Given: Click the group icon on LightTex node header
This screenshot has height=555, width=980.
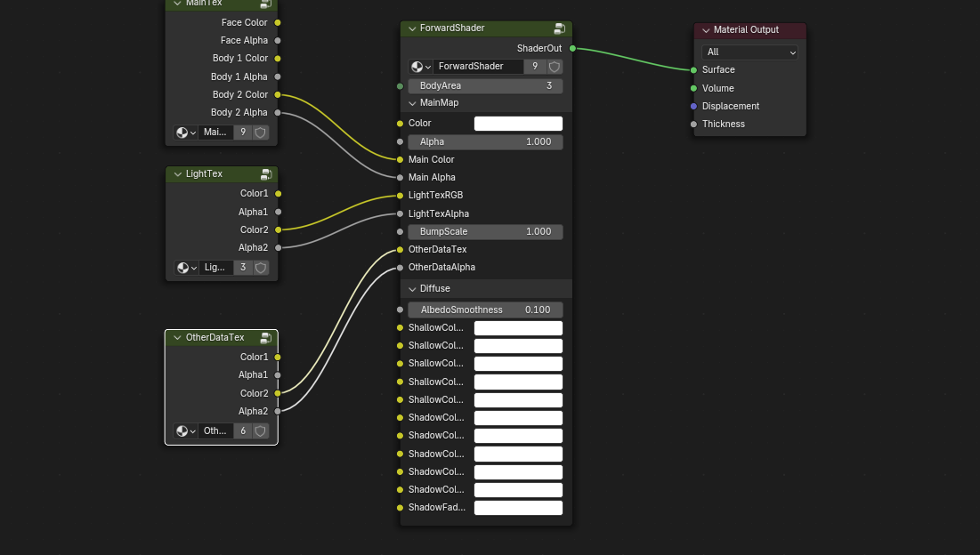Looking at the screenshot, I should tap(266, 174).
